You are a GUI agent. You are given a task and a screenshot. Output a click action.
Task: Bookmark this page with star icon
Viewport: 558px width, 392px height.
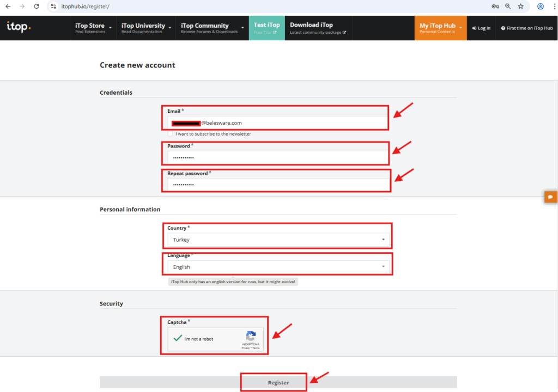click(x=520, y=7)
